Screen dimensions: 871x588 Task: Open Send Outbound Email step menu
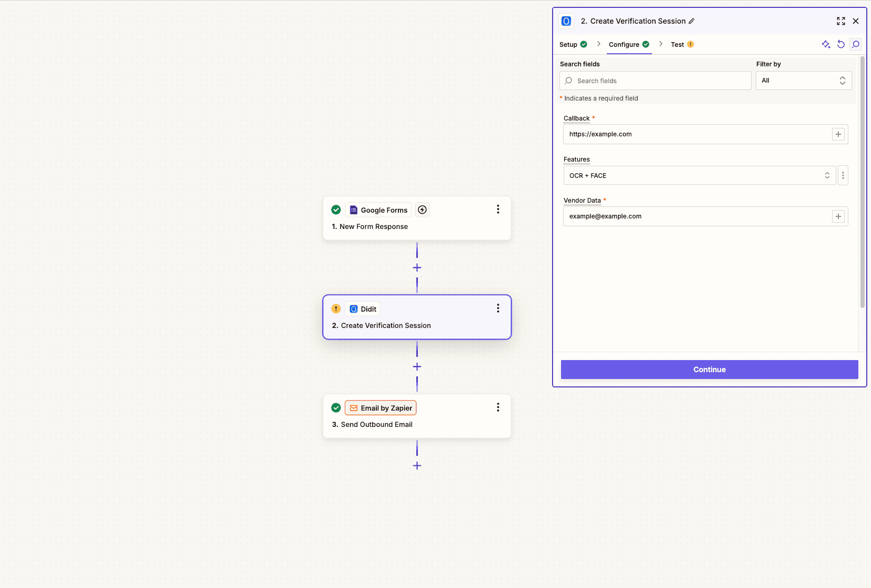tap(498, 407)
